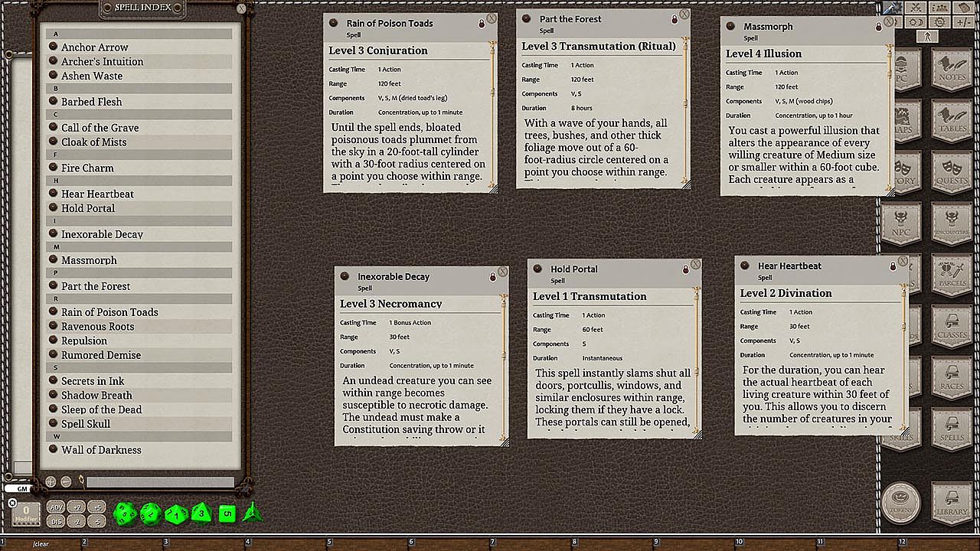Open Barbed Flesh spell entry
The height and width of the screenshot is (551, 980).
[92, 102]
